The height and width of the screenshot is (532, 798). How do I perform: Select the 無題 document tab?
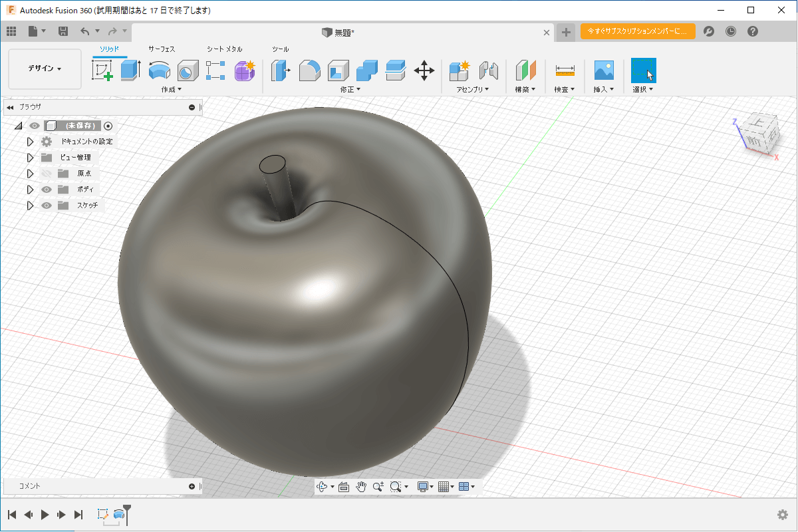tap(342, 32)
